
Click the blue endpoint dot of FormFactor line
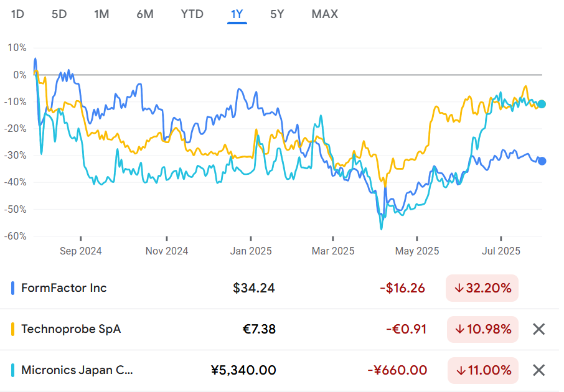[542, 161]
